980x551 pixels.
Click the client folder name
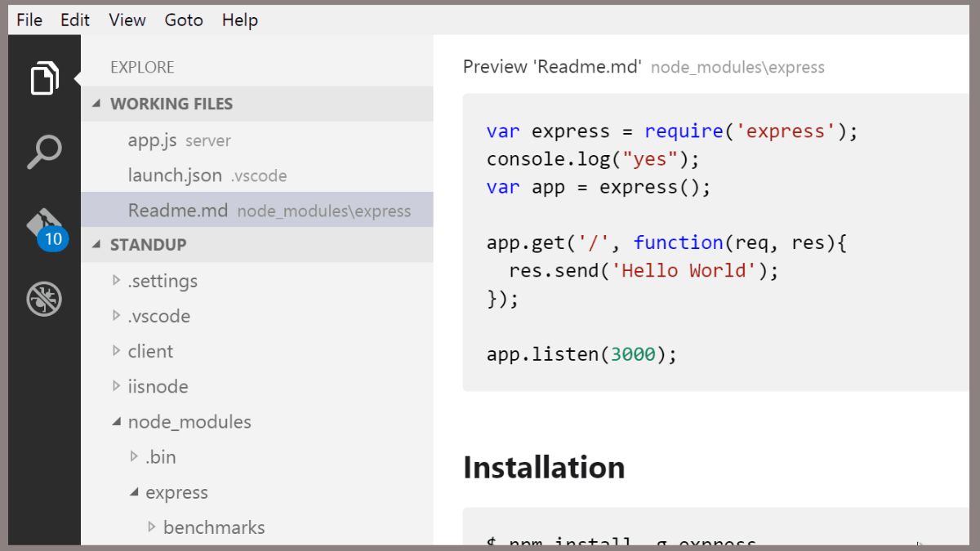tap(150, 351)
